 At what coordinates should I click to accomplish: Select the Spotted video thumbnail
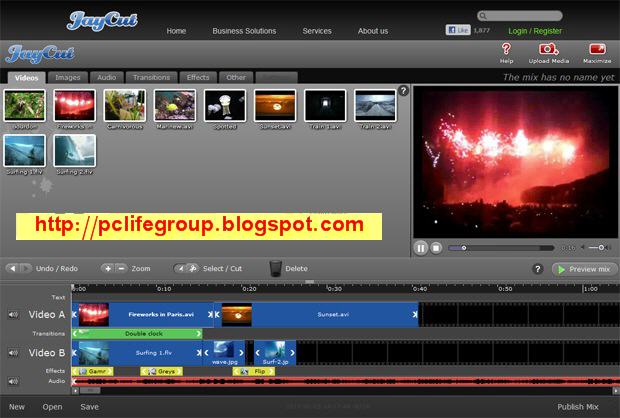[225, 105]
